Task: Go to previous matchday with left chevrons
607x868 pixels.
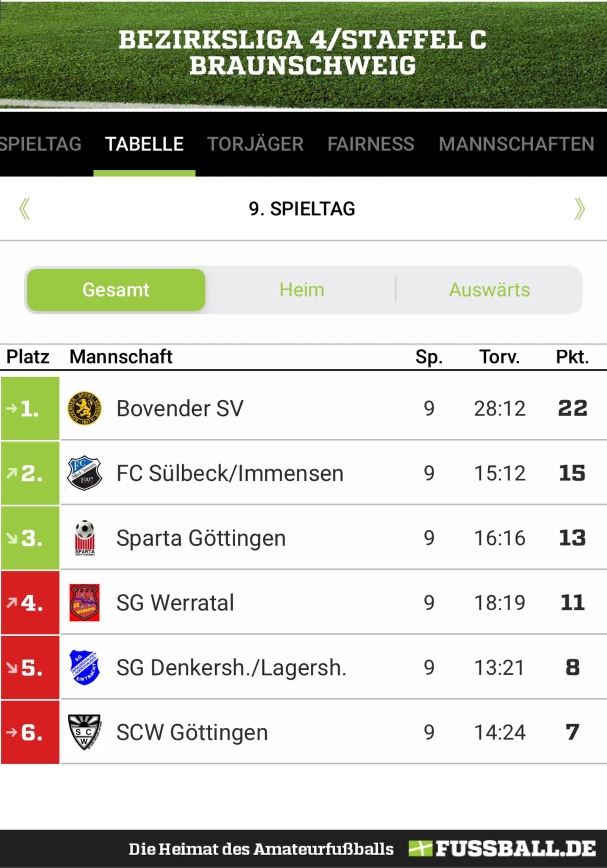Action: pos(25,209)
